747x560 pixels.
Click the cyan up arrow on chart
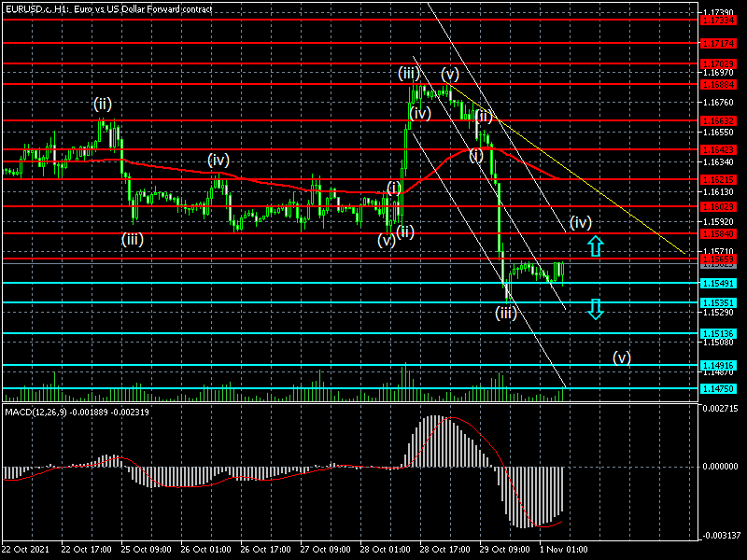(595, 246)
